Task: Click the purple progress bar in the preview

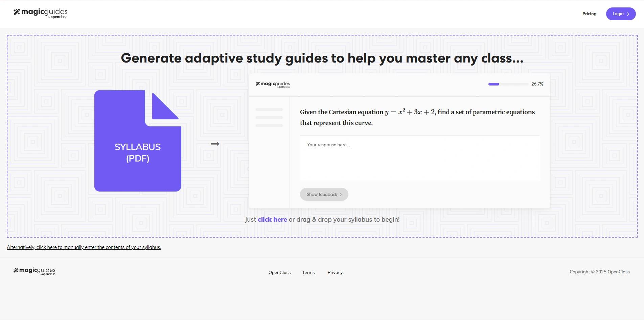Action: coord(508,84)
